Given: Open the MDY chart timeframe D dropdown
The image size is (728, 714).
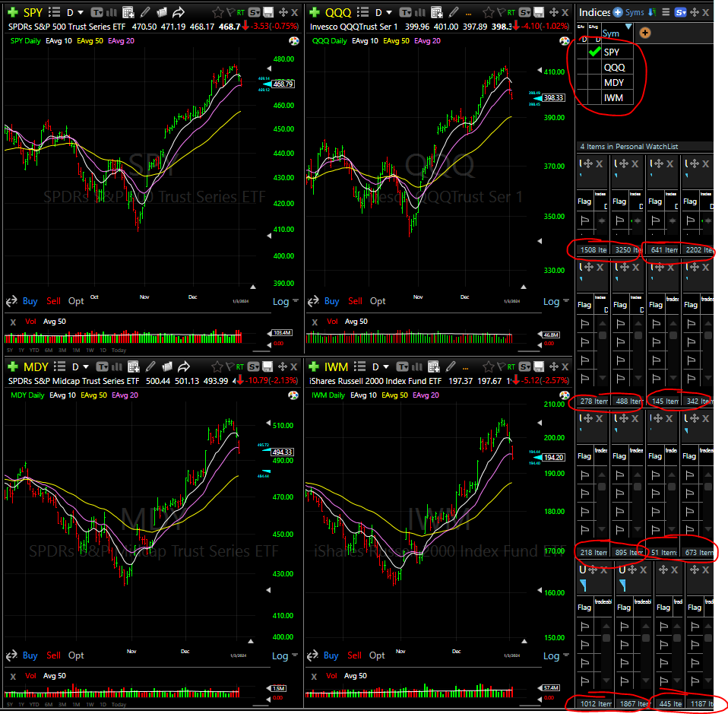Looking at the screenshot, I should pyautogui.click(x=80, y=367).
